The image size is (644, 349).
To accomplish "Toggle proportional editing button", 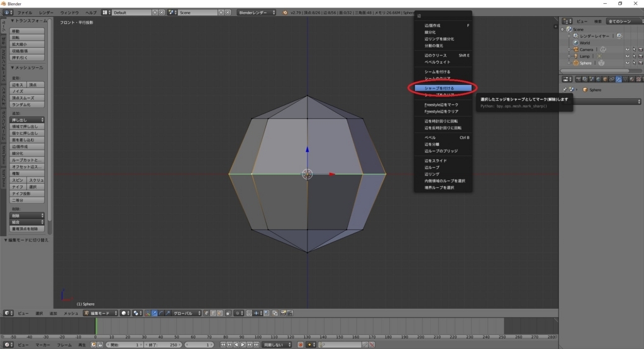I will tap(238, 313).
